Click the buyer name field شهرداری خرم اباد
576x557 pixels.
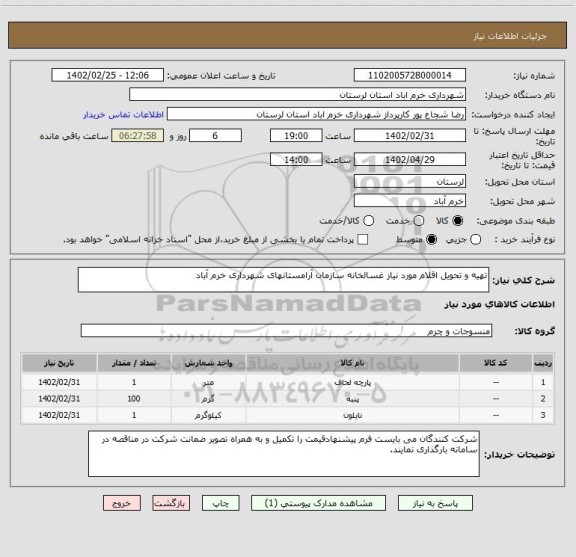(x=298, y=95)
